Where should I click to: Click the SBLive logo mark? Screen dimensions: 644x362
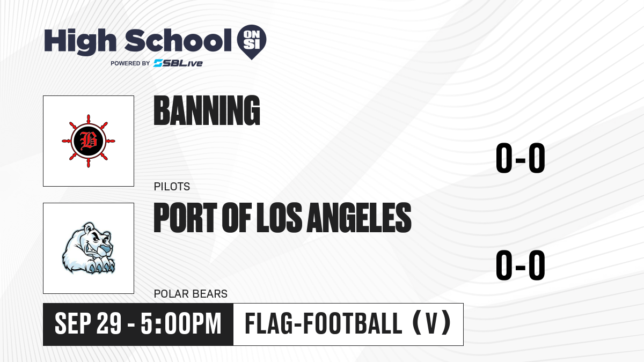coord(158,63)
